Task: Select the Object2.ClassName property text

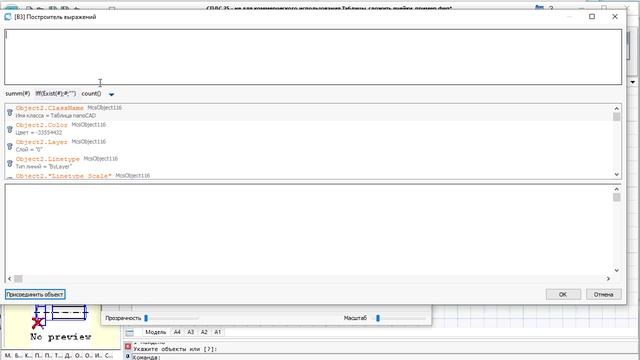Action: (50, 108)
